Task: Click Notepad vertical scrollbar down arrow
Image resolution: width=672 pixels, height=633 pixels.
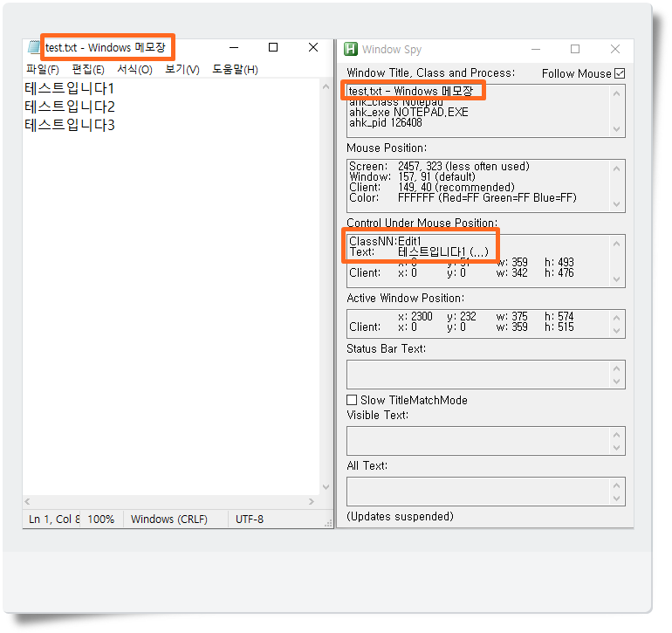Action: pyautogui.click(x=326, y=487)
